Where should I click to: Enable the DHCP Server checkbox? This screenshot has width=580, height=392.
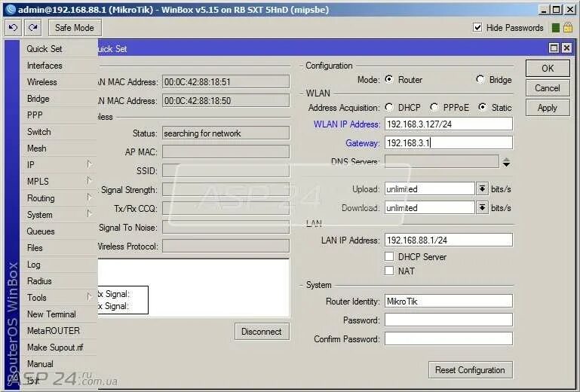(x=389, y=256)
